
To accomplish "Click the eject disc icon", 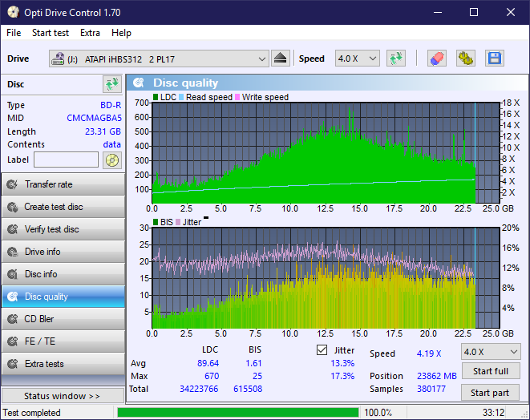I will pyautogui.click(x=280, y=59).
